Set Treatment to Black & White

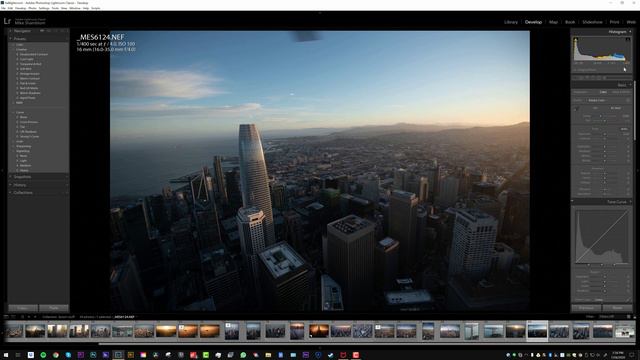point(621,92)
